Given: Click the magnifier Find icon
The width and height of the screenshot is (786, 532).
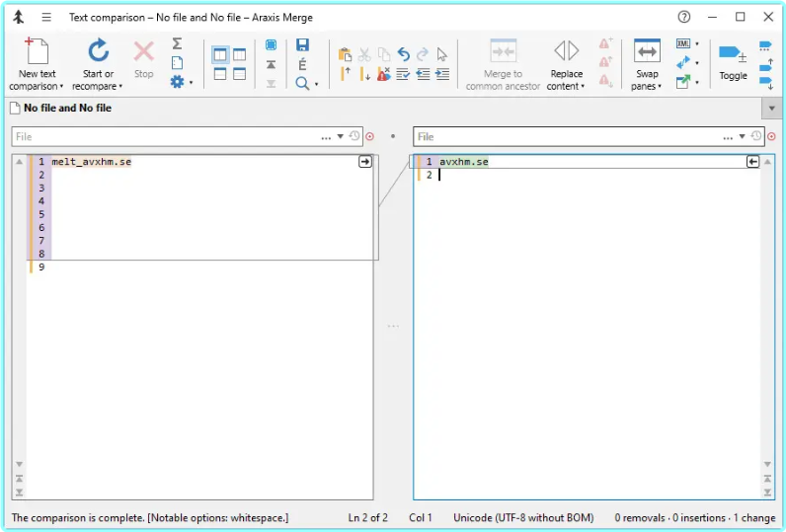Looking at the screenshot, I should (302, 83).
